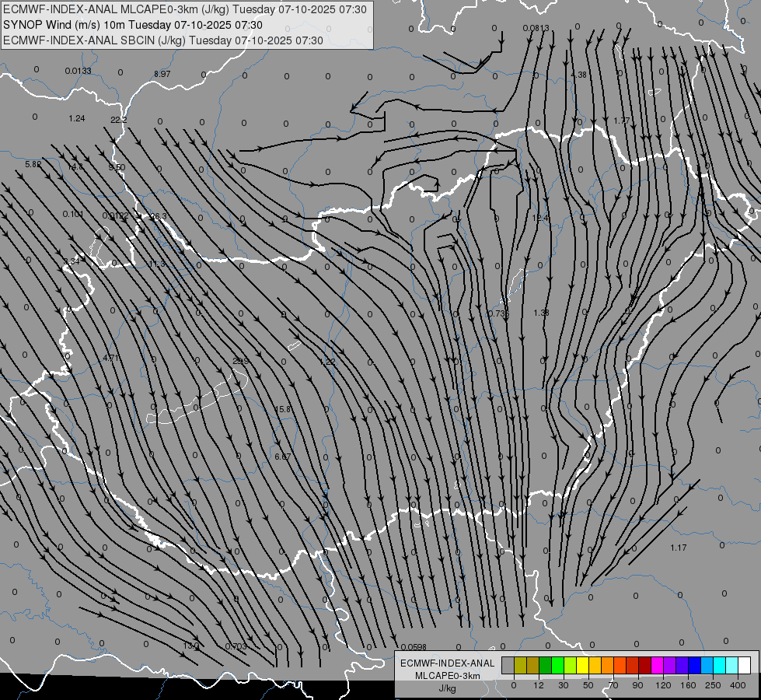The width and height of the screenshot is (761, 700).
Task: Click the legend tick label 70
Action: tap(613, 685)
